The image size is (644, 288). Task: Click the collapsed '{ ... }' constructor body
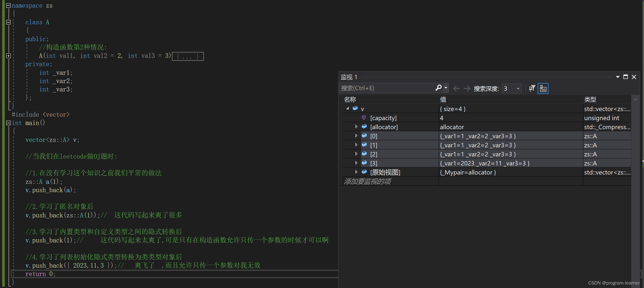pyautogui.click(x=188, y=56)
